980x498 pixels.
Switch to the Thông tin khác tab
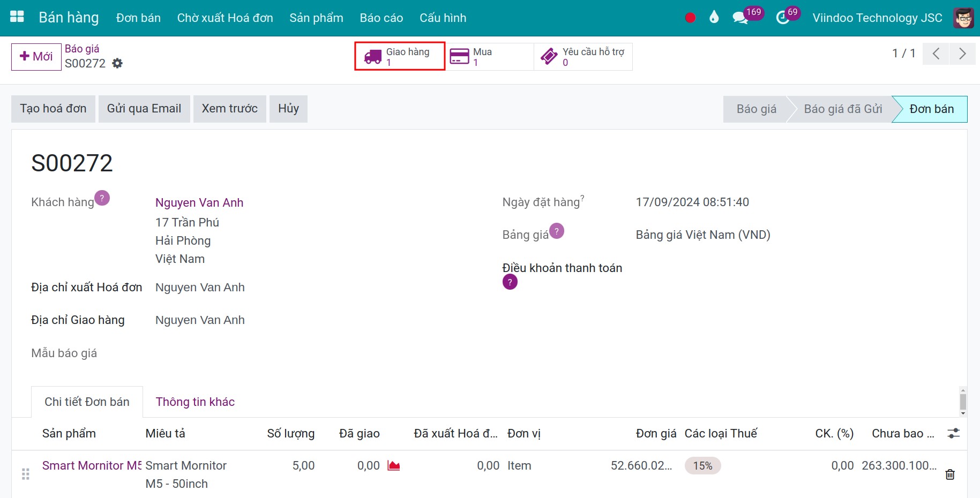[195, 402]
